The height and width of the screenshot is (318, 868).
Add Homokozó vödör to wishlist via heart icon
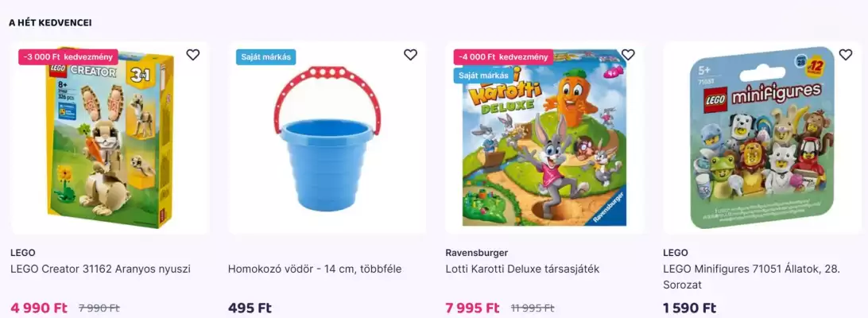[x=410, y=55]
